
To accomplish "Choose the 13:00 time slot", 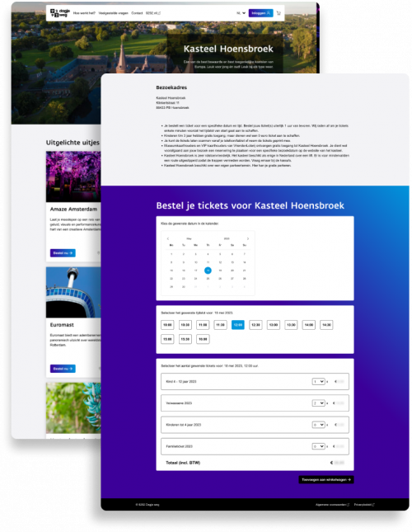I will [x=273, y=325].
